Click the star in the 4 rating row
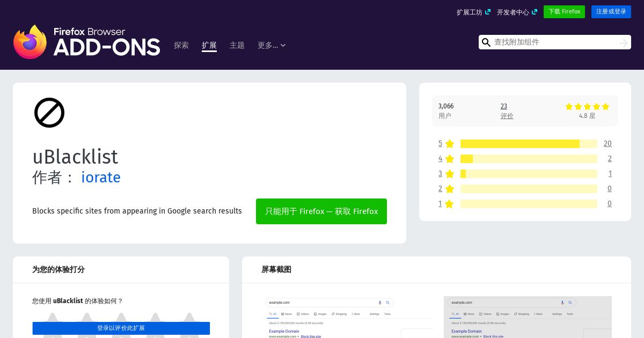Viewport: 644px width, 338px height. click(x=450, y=159)
